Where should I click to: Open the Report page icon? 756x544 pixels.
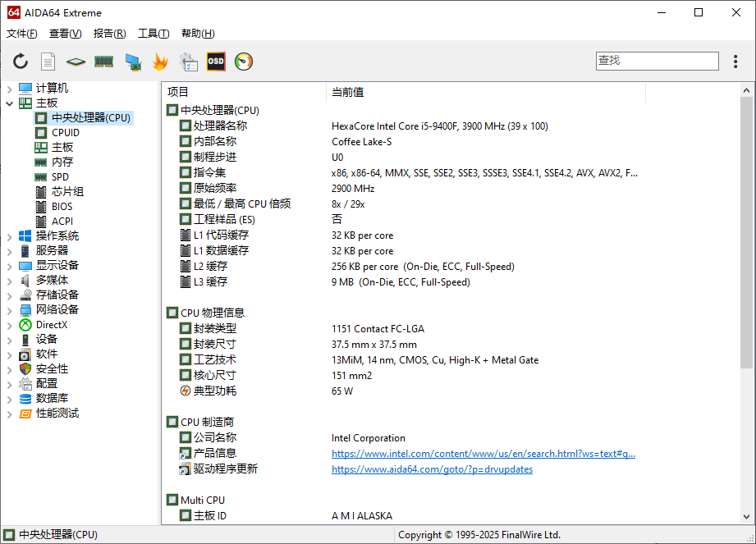[x=48, y=62]
